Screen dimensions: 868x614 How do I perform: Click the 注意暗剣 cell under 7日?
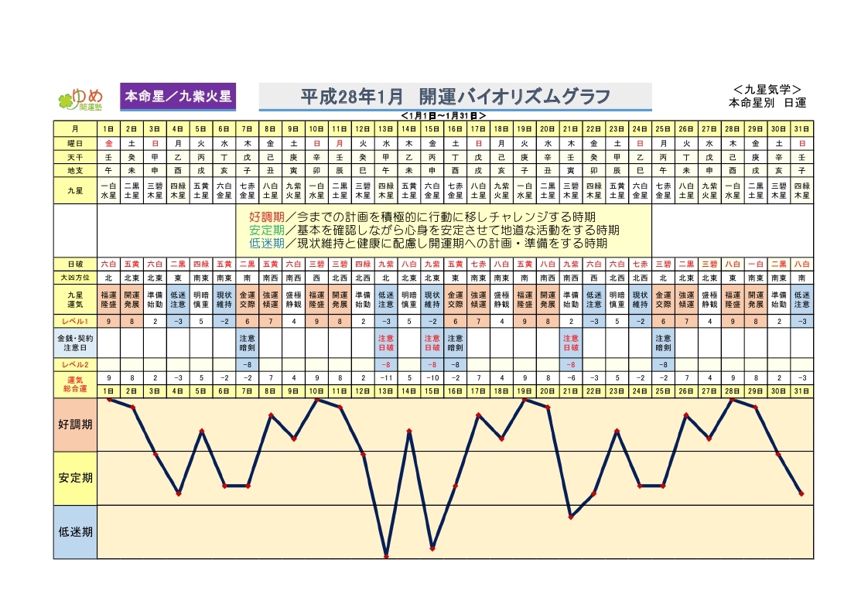pyautogui.click(x=248, y=343)
